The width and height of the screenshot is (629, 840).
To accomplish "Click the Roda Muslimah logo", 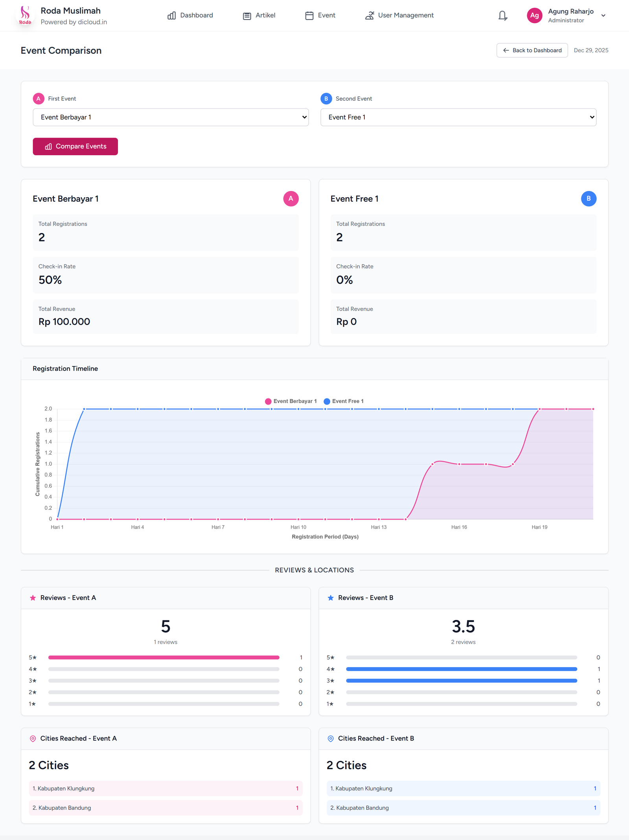I will point(25,15).
